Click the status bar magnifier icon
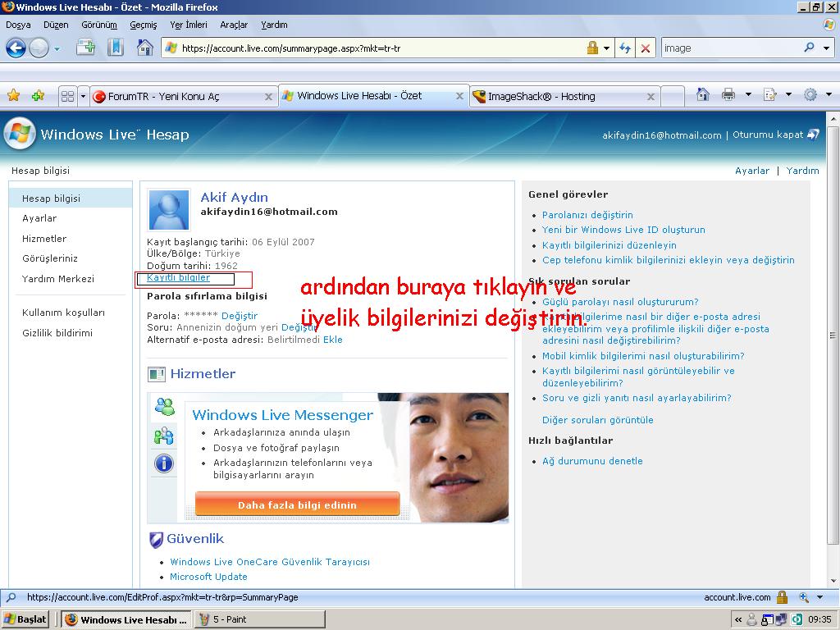 coord(10,597)
